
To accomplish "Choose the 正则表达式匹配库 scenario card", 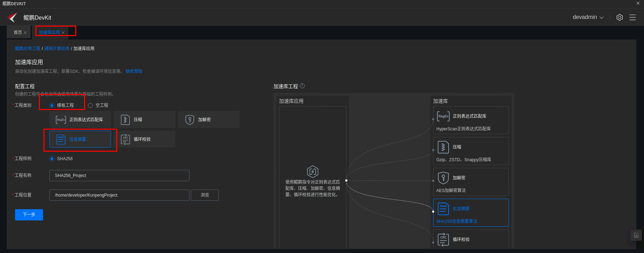I will click(x=80, y=119).
